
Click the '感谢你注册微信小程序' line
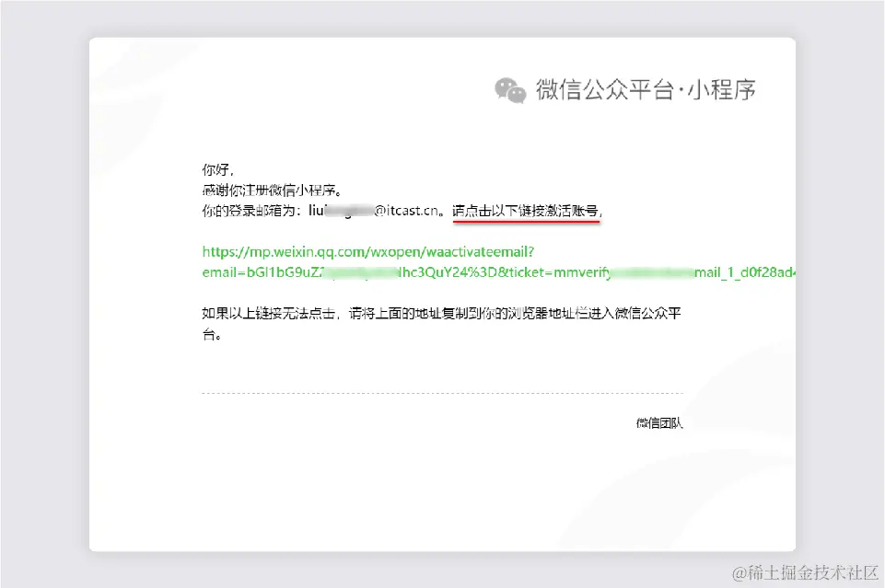pyautogui.click(x=272, y=190)
